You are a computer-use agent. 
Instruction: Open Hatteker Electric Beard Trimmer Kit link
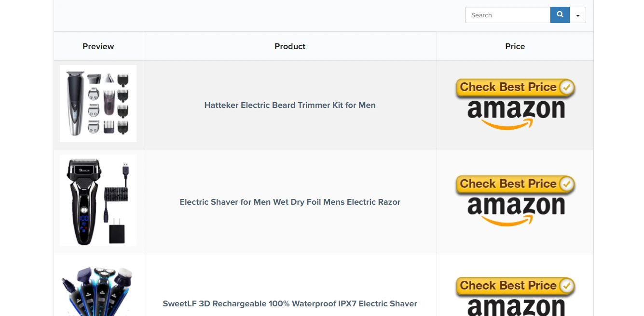coord(290,105)
